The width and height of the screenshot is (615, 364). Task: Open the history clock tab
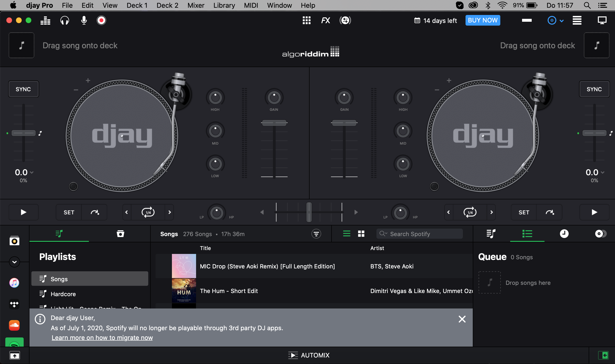pos(564,233)
